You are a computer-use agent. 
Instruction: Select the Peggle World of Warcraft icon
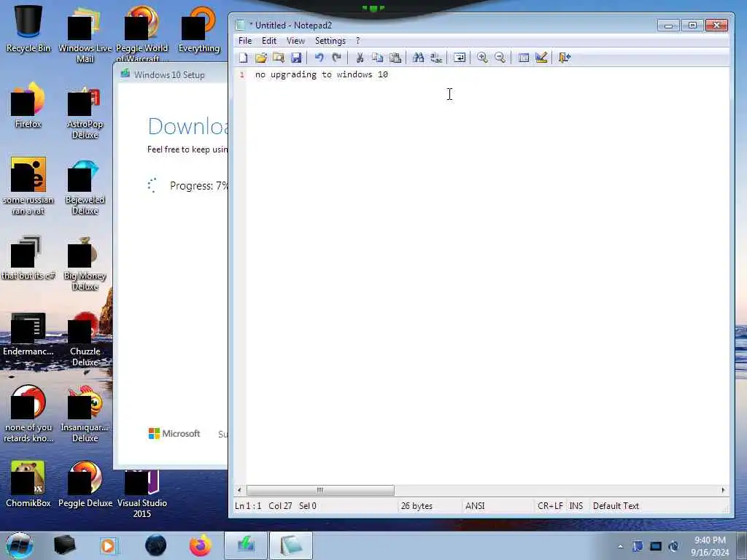[142, 34]
